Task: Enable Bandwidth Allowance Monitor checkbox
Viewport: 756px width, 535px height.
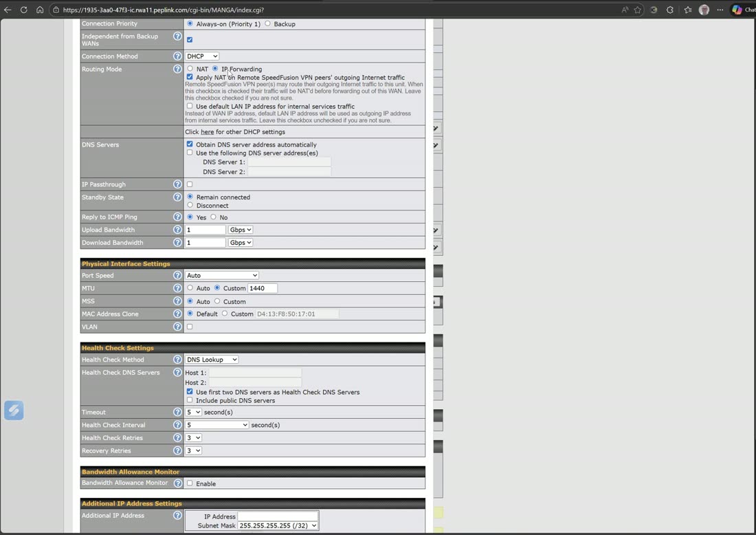Action: click(x=190, y=483)
